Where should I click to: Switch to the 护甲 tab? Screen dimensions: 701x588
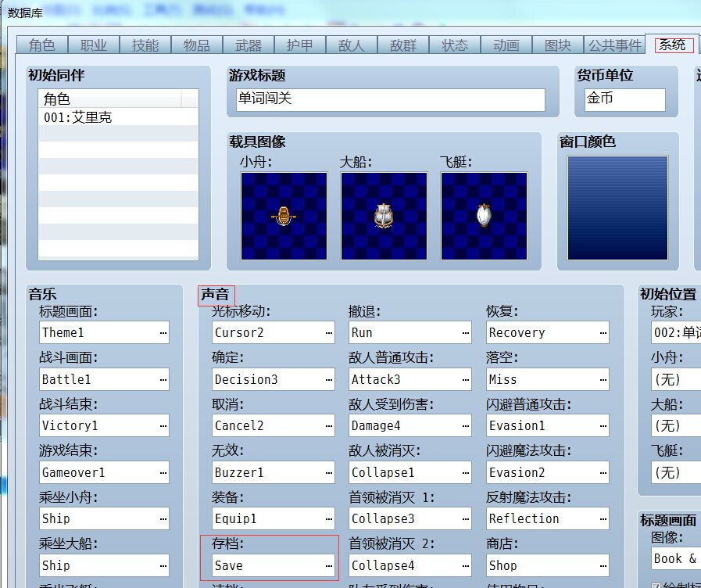click(300, 45)
